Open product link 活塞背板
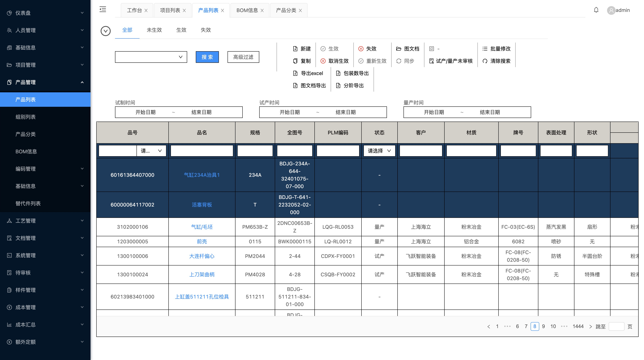 (x=202, y=205)
